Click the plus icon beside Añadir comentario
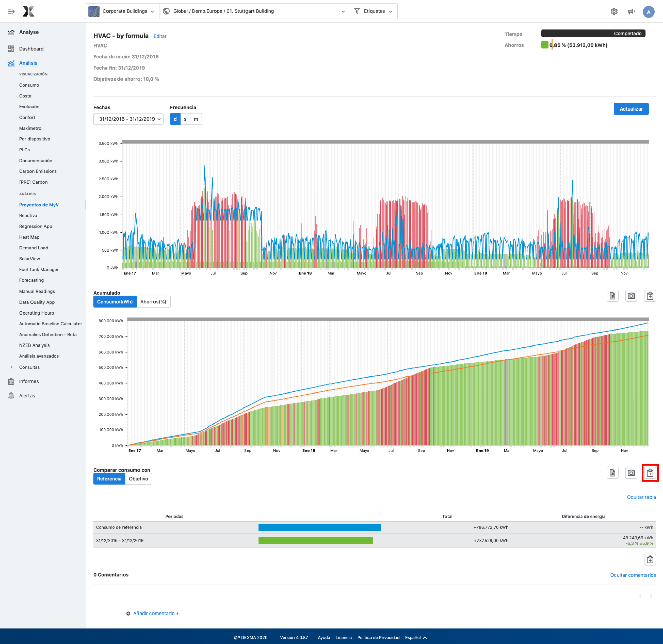The image size is (663, 644). [128, 614]
